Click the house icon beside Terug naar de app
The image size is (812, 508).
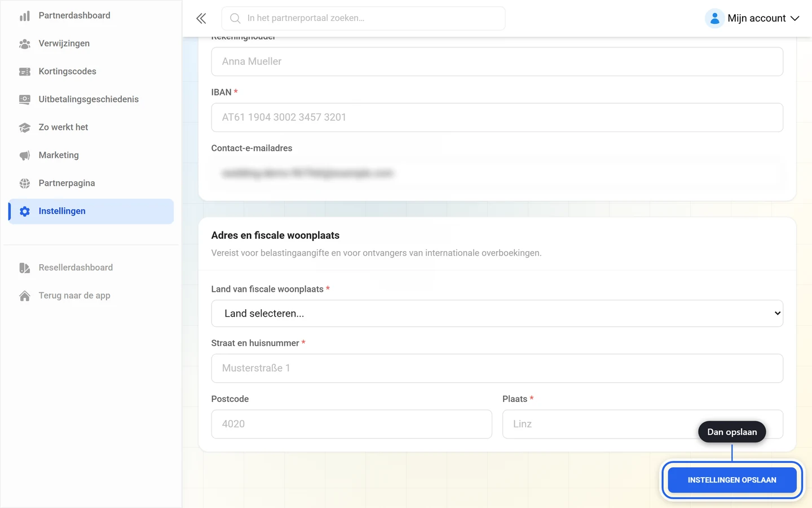pyautogui.click(x=25, y=296)
